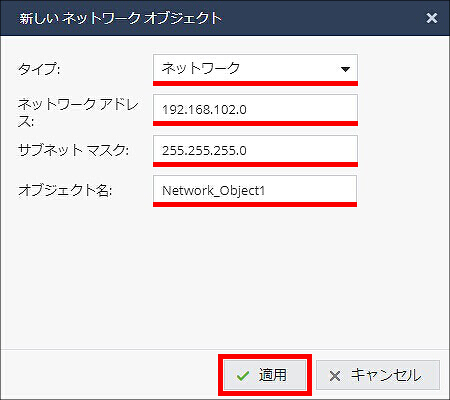Image resolution: width=450 pixels, height=400 pixels.
Task: Click the black triangle arrow of タイプ
Action: pyautogui.click(x=345, y=69)
